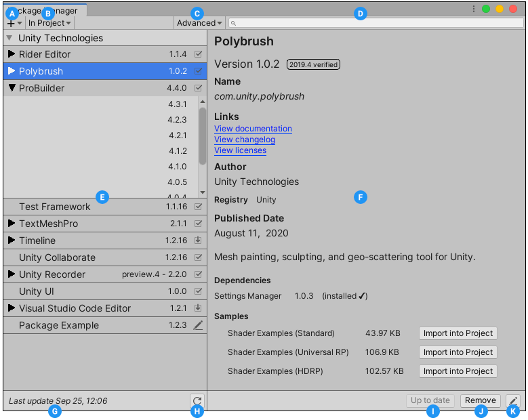The image size is (528, 420).
Task: Click the edit pencil button beside Remove
Action: [513, 400]
